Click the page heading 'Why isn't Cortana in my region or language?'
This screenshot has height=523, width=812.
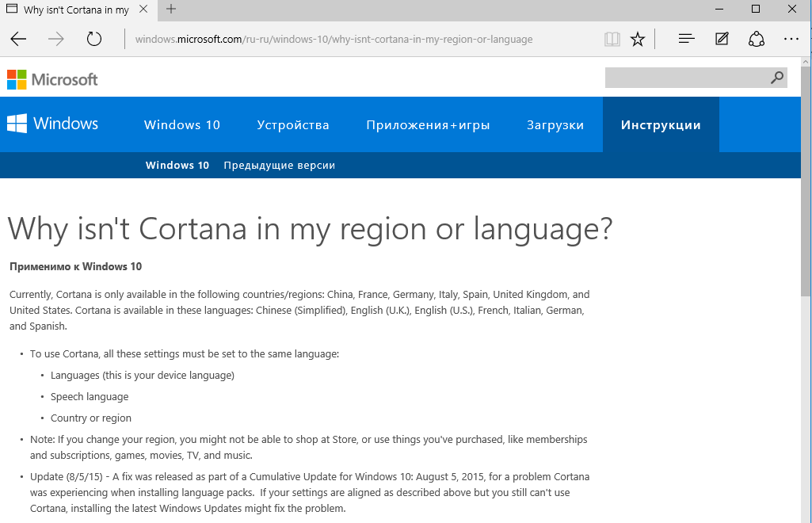point(310,228)
